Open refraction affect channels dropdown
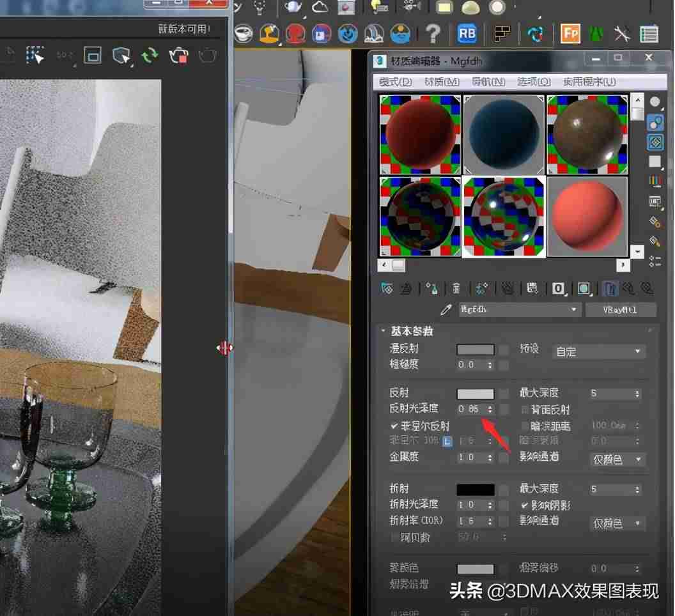This screenshot has height=616, width=675. (616, 523)
